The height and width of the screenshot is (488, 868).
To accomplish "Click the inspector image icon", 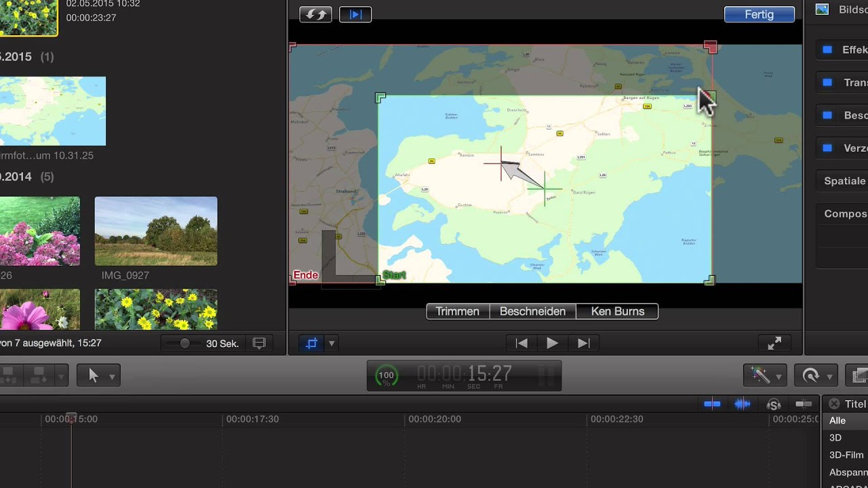I will click(823, 9).
